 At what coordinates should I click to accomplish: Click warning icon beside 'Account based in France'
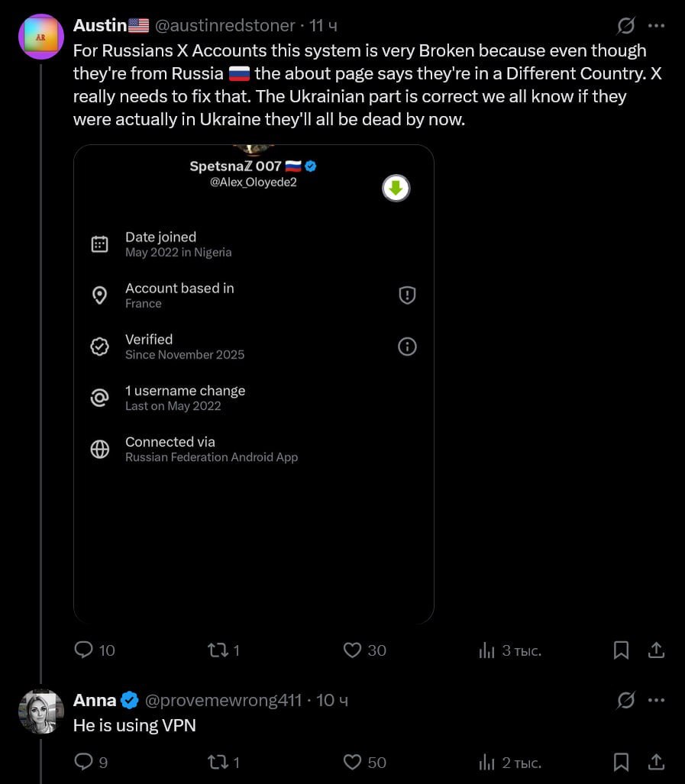click(407, 295)
